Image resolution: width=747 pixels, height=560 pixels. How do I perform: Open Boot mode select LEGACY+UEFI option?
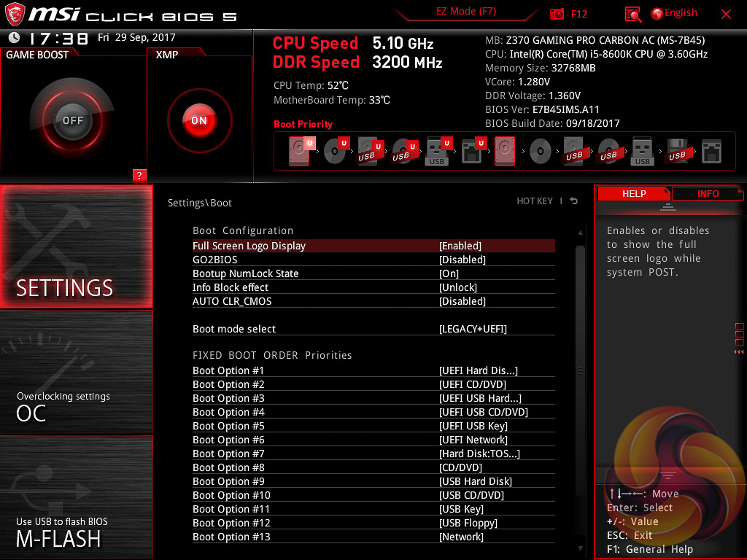(x=473, y=329)
